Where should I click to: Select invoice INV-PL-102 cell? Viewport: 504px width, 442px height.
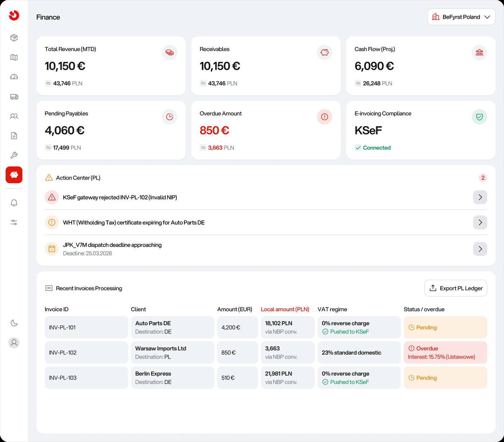click(x=86, y=353)
